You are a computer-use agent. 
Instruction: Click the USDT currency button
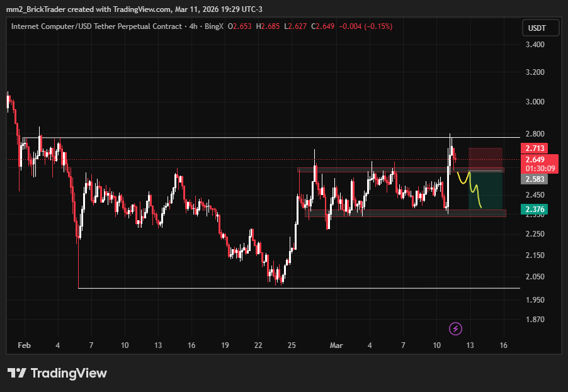coord(540,28)
